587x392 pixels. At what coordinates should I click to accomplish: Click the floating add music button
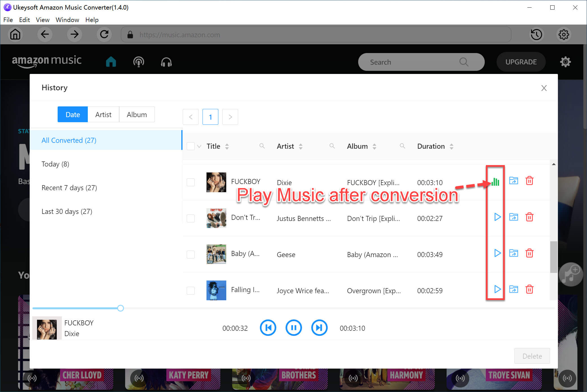[571, 275]
